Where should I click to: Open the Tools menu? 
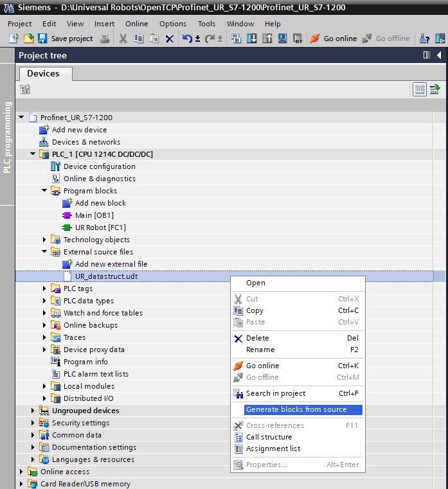pos(206,24)
